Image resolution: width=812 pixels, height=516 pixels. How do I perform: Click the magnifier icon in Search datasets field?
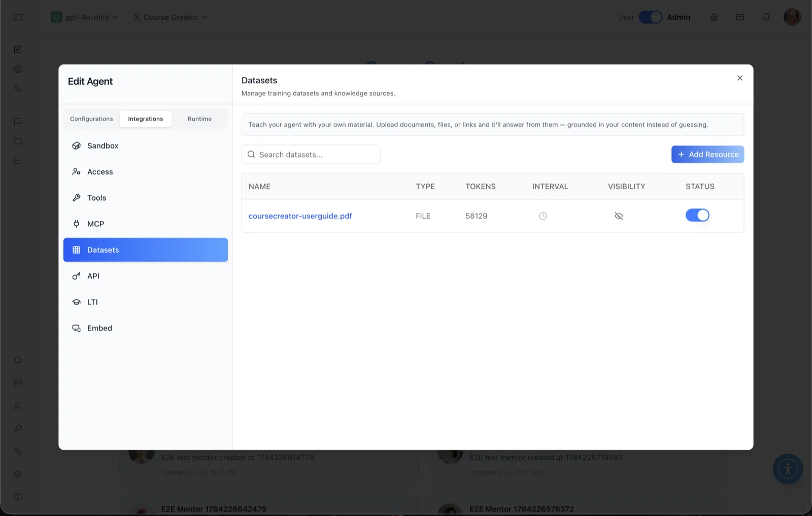[x=251, y=154]
